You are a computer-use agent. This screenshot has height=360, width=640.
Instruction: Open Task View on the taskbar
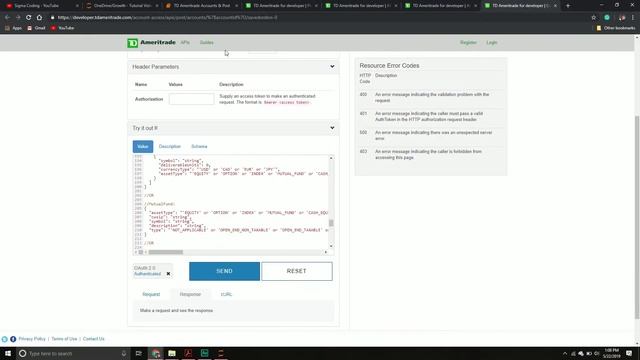tap(138, 353)
